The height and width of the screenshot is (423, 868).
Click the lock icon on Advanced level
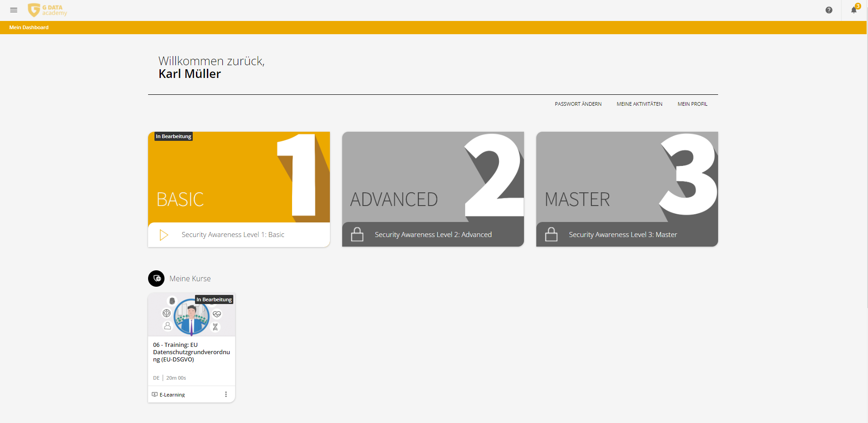tap(357, 234)
